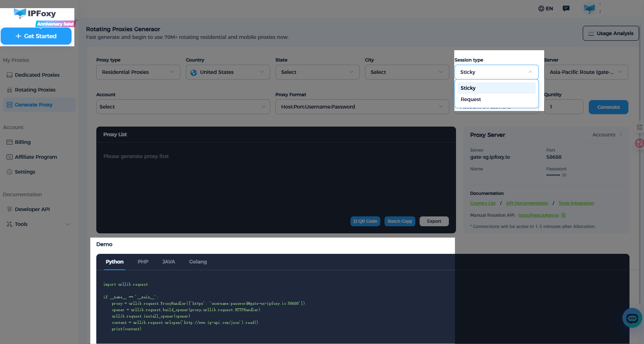Viewport: 644px width, 344px height.
Task: Click the port value 58688
Action: point(554,157)
